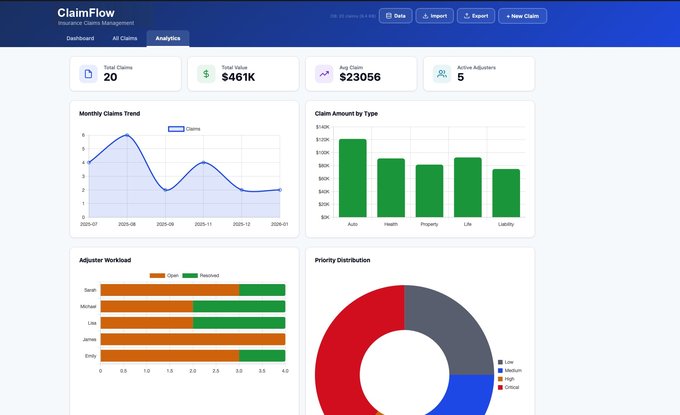This screenshot has height=415, width=680.
Task: Click the Active Adjusters people icon
Action: [x=442, y=74]
